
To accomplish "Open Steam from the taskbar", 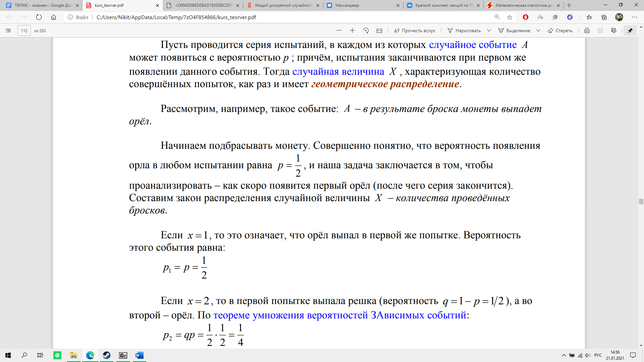I will tap(107, 355).
